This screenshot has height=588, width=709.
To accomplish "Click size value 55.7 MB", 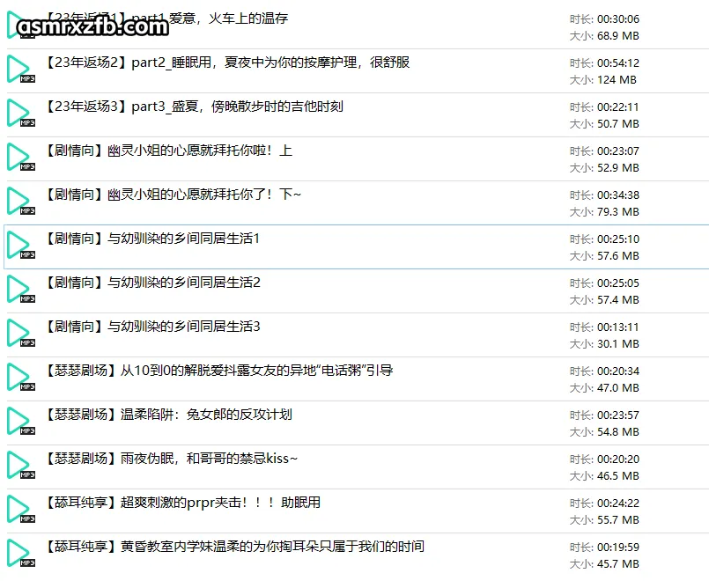I will coord(618,519).
